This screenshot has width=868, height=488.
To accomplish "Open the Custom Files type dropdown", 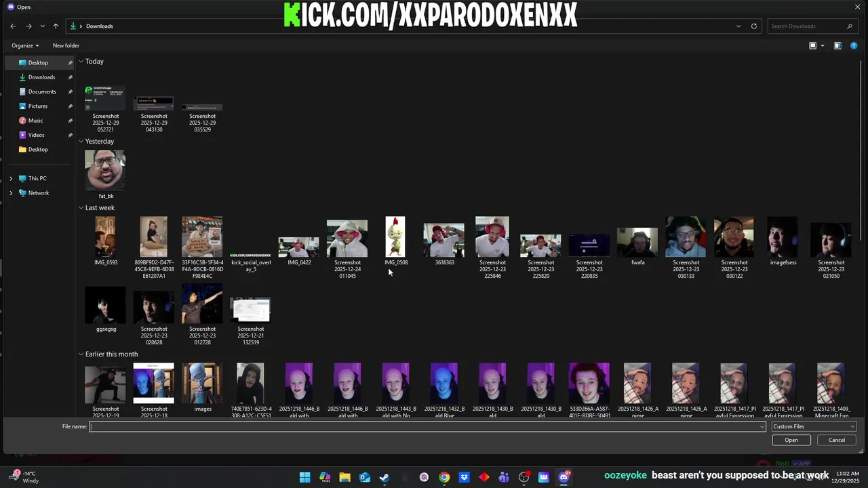I will point(814,426).
